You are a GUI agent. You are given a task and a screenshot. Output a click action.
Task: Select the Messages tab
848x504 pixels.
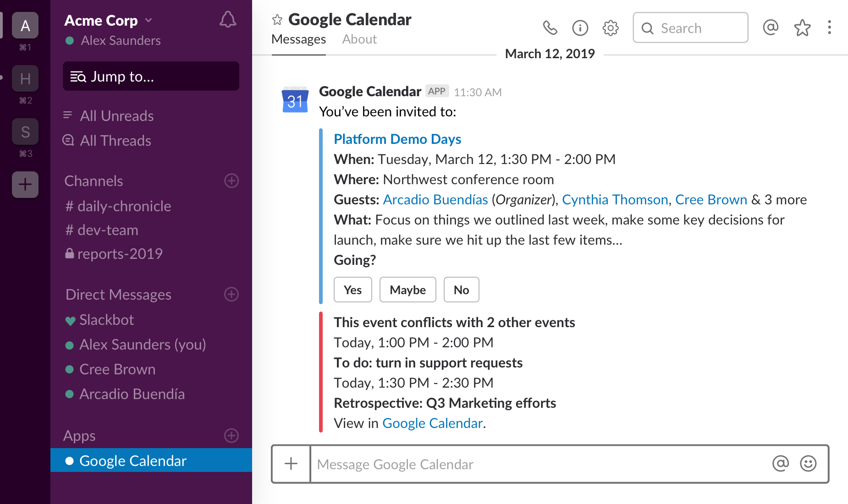298,39
